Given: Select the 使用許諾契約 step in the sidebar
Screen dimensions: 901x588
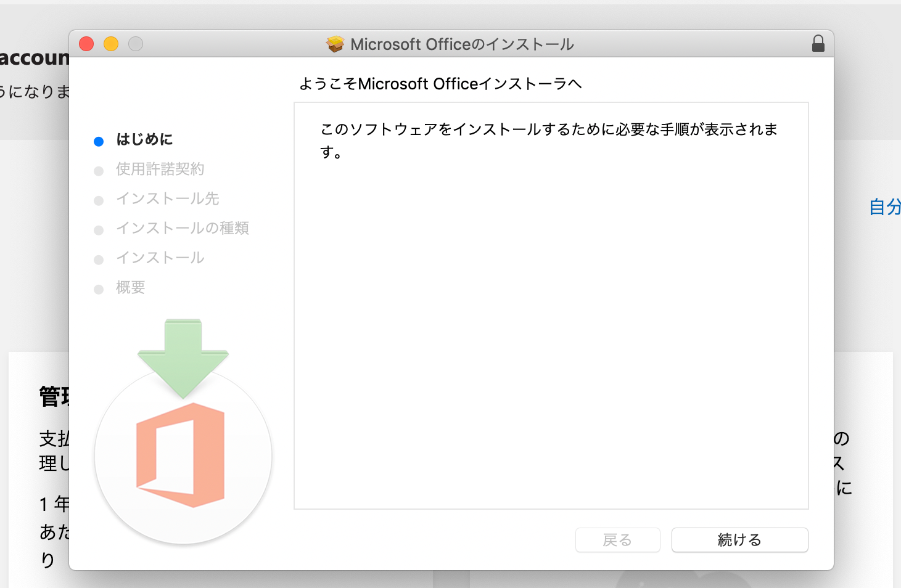Looking at the screenshot, I should click(x=160, y=169).
